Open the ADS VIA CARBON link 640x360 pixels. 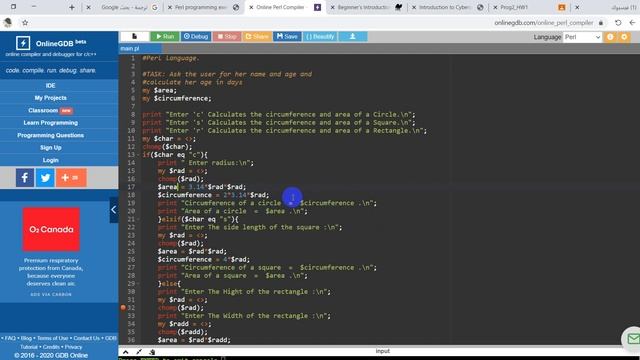[51, 294]
